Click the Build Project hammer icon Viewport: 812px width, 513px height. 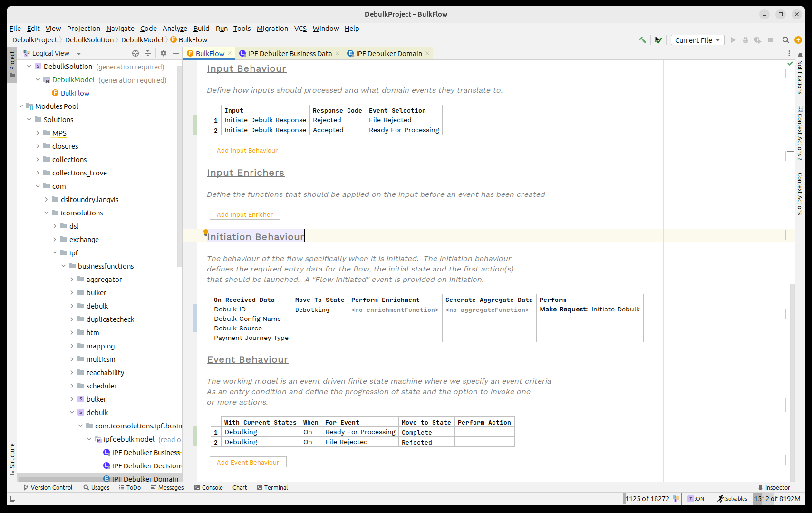[642, 40]
